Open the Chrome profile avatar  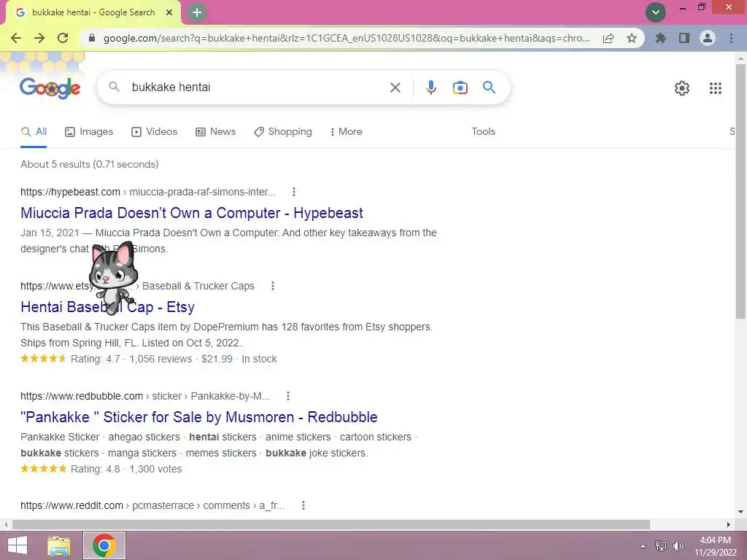708,38
